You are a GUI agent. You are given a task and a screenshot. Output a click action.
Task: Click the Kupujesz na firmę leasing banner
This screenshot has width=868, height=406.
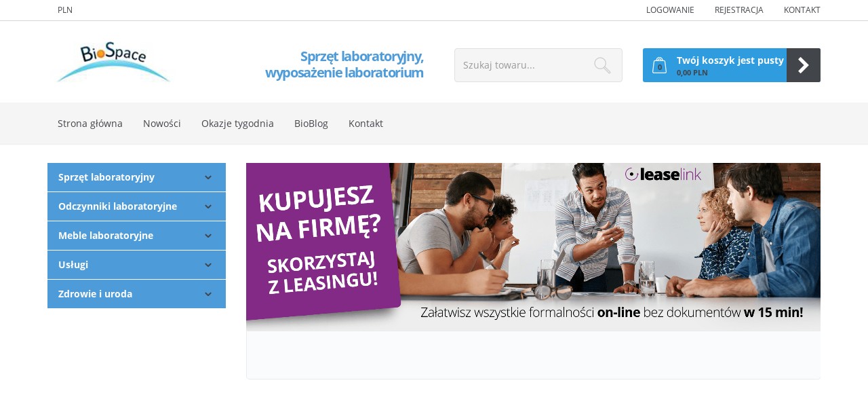pyautogui.click(x=533, y=247)
